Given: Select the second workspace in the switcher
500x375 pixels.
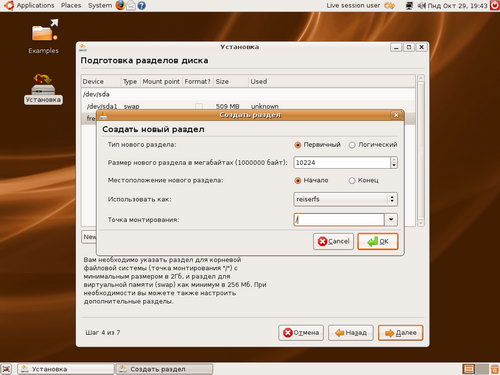Looking at the screenshot, I should [x=482, y=369].
